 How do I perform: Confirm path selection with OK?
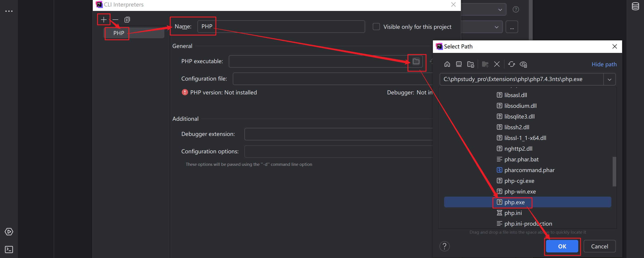pyautogui.click(x=562, y=246)
